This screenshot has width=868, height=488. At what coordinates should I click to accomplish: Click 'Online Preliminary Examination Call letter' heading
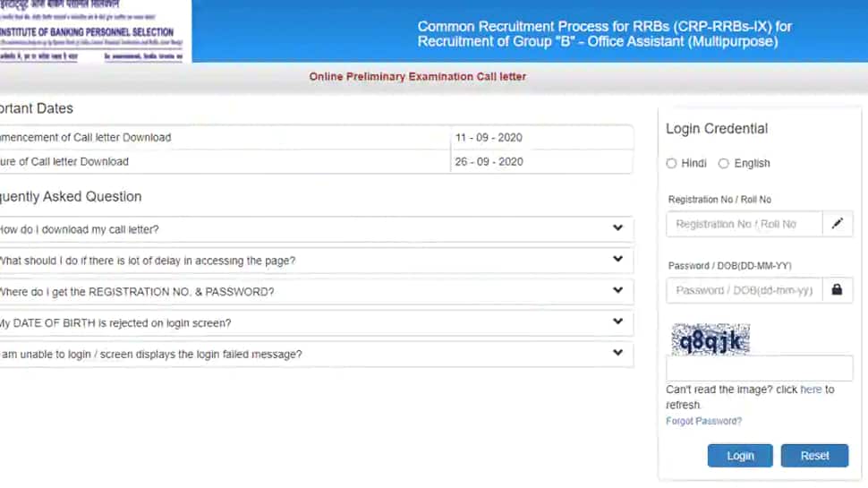tap(417, 76)
